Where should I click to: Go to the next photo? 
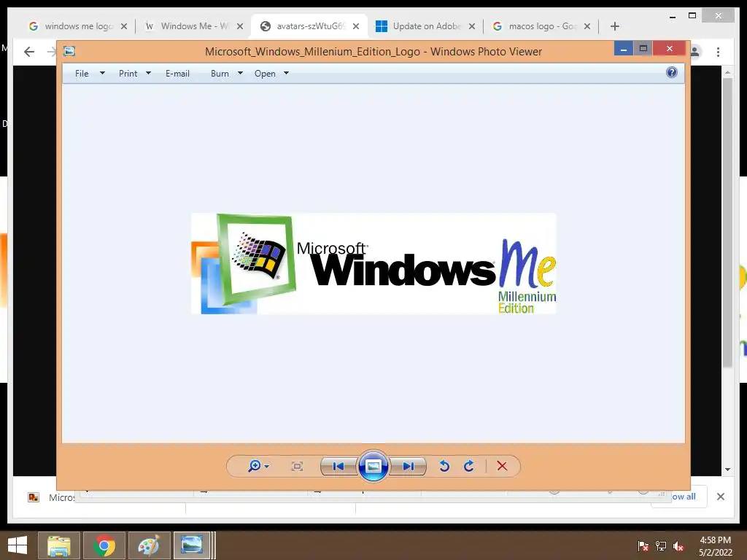[x=409, y=466]
